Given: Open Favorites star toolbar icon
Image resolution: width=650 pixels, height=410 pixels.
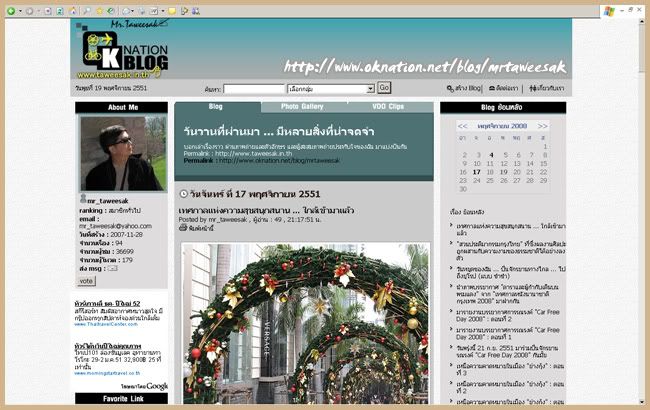Looking at the screenshot, I should pyautogui.click(x=99, y=11).
